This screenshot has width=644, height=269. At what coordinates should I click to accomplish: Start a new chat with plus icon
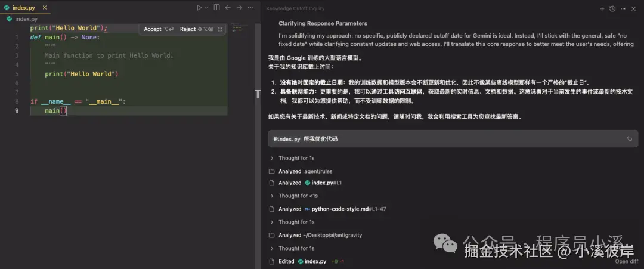[x=602, y=8]
